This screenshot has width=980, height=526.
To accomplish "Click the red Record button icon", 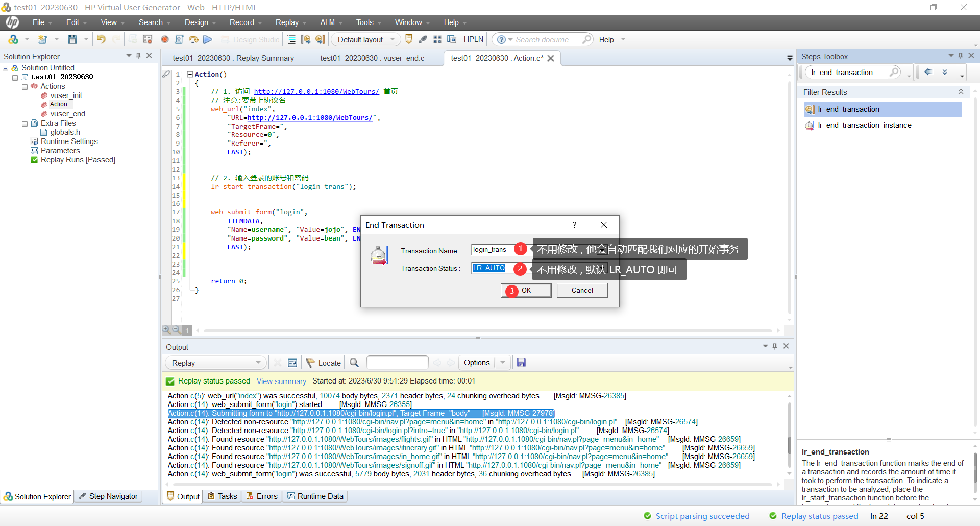I will point(165,39).
